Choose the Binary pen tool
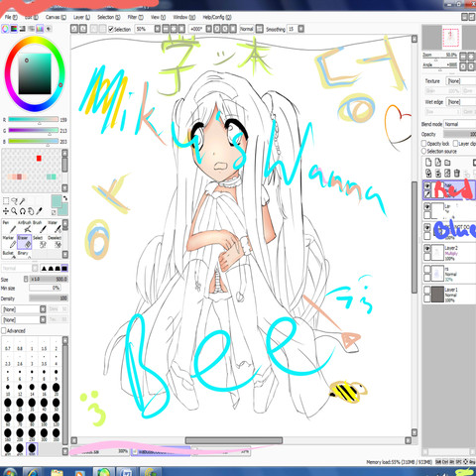 coord(25,254)
